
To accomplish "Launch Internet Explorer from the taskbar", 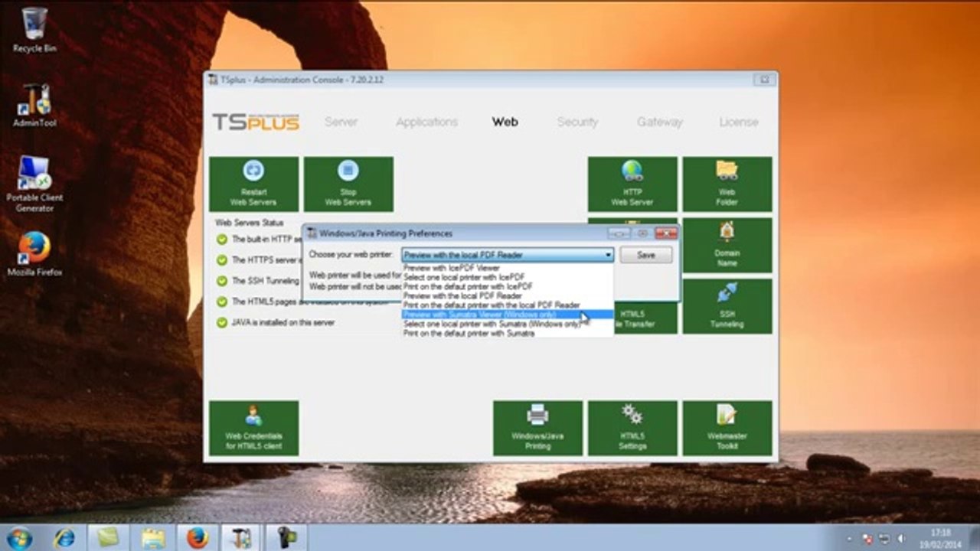I will (64, 537).
